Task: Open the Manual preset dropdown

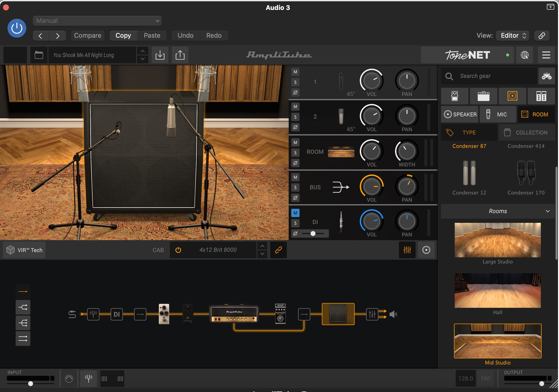Action: pos(97,21)
